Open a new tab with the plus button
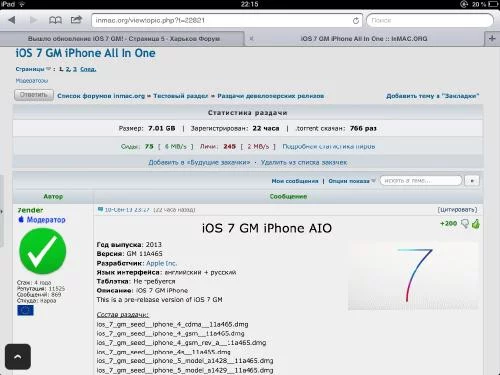Image resolution: width=500 pixels, height=375 pixels. pyautogui.click(x=492, y=38)
